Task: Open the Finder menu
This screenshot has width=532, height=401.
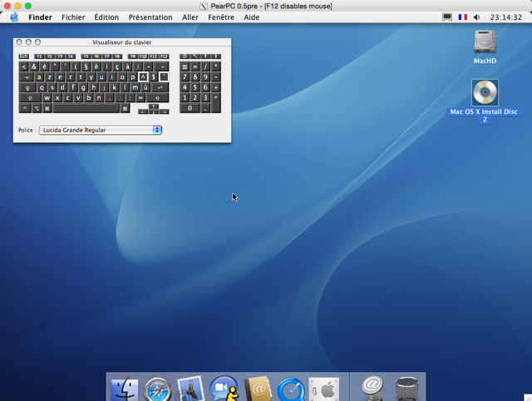Action: [40, 17]
